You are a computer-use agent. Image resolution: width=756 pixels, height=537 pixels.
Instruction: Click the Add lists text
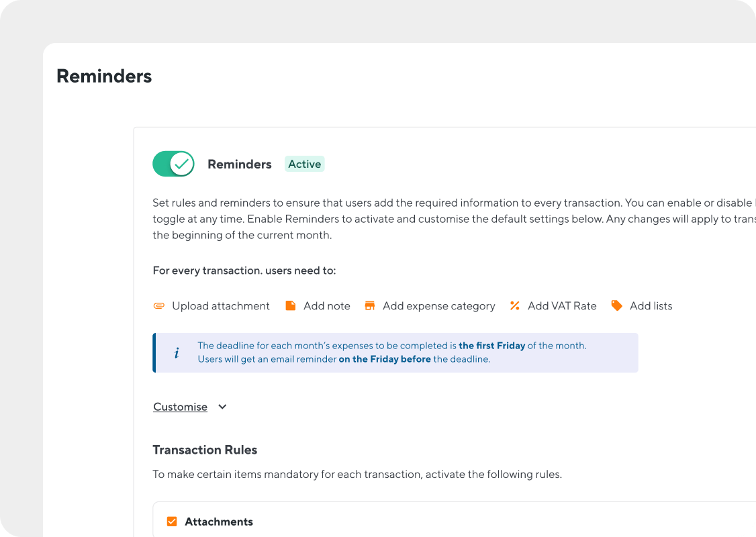coord(651,306)
